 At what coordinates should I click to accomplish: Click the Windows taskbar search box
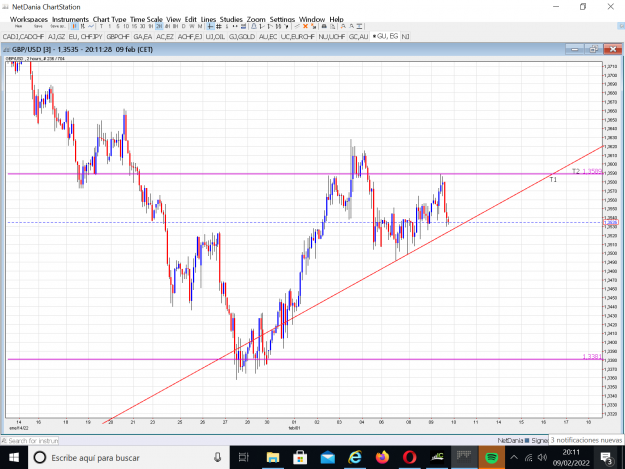click(x=128, y=457)
